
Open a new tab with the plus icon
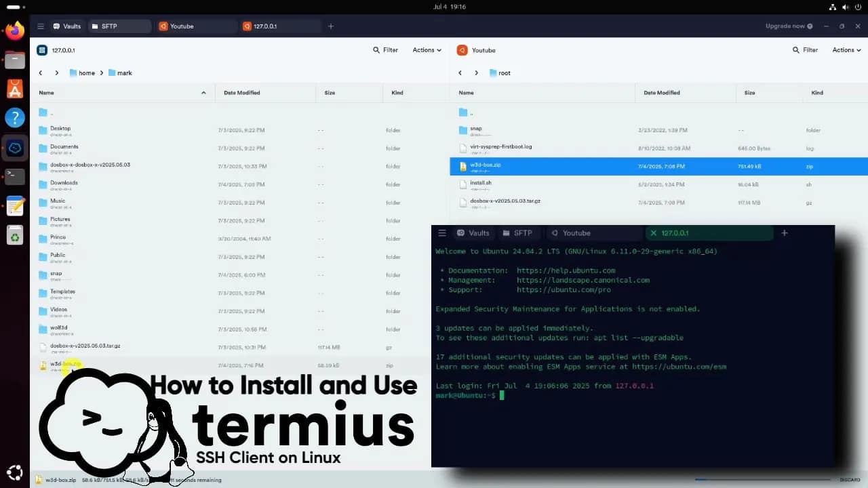pyautogui.click(x=330, y=26)
